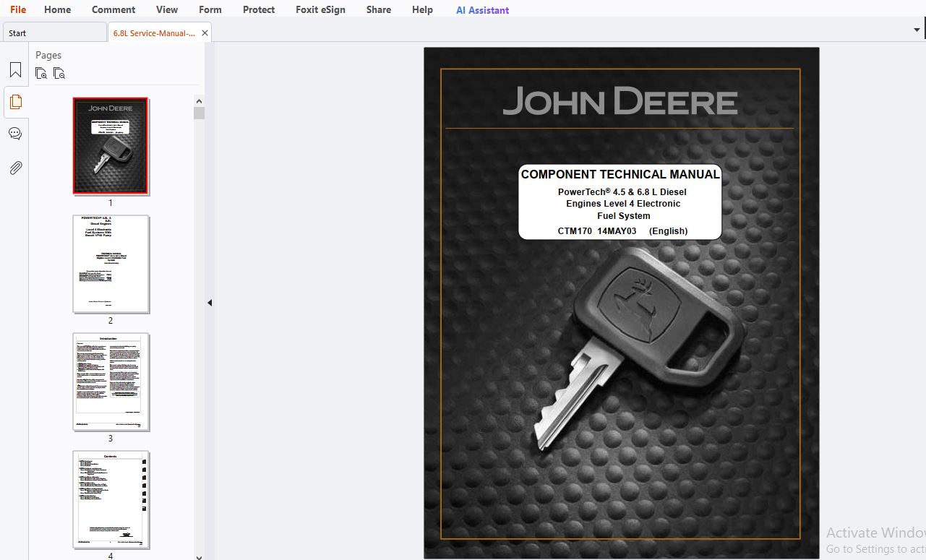926x560 pixels.
Task: Open the tab list dropdown arrow
Action: pos(917,30)
